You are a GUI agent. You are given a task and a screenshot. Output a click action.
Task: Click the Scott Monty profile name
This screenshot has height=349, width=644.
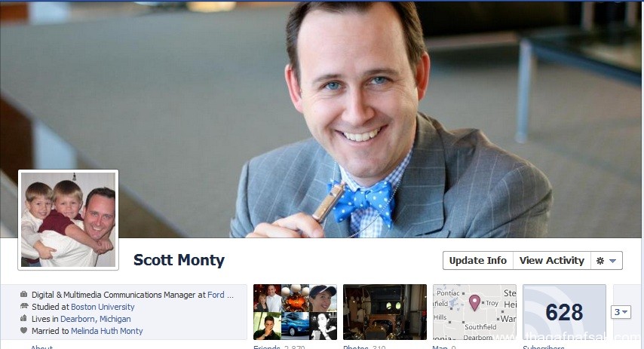coord(179,260)
